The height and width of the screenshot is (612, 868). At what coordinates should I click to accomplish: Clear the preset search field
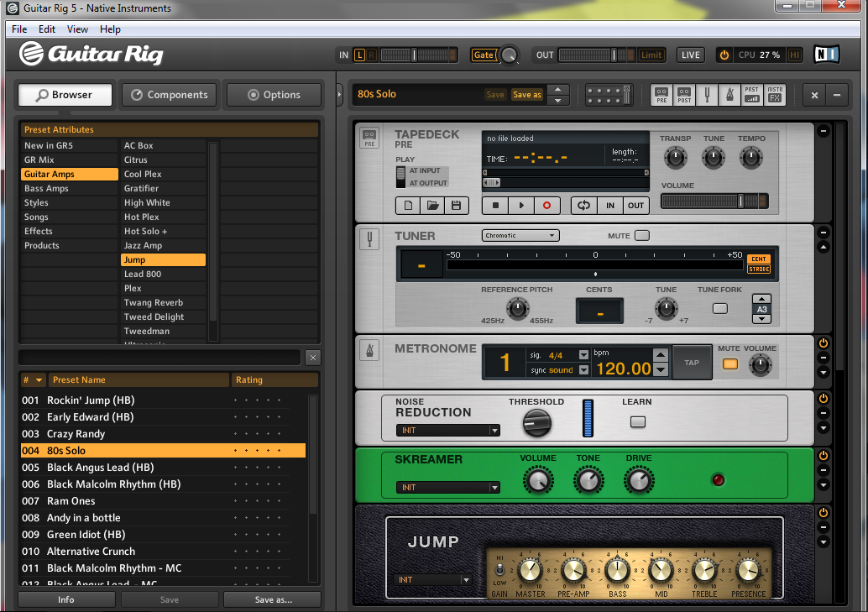[313, 358]
